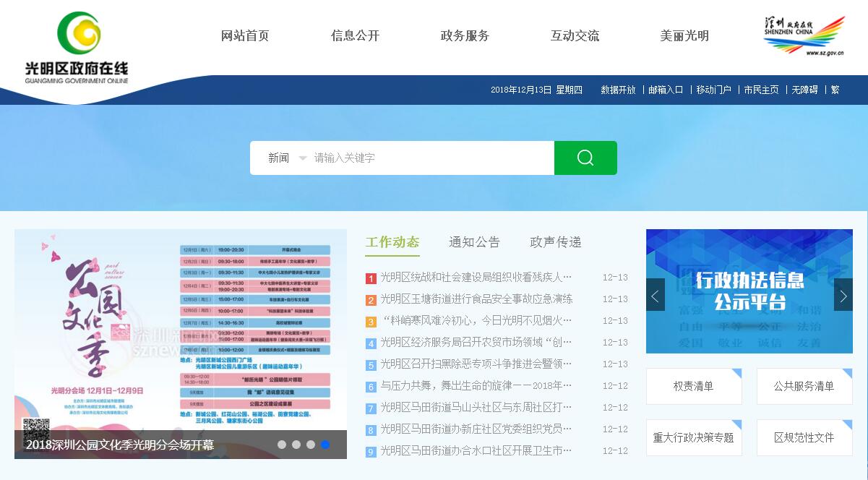Open the 邮箱入口 link

(666, 90)
